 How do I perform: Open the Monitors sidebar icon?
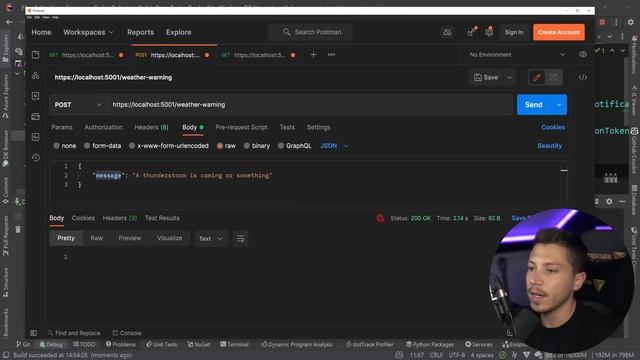pyautogui.click(x=36, y=137)
